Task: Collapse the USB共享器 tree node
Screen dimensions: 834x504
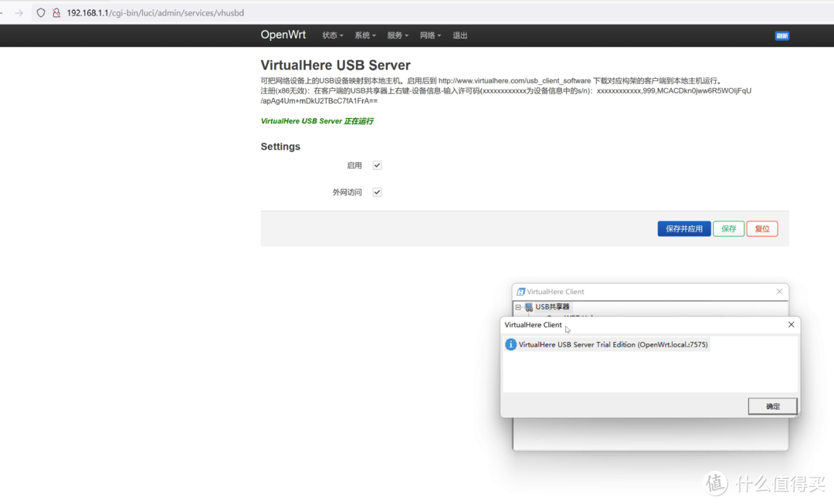Action: pyautogui.click(x=518, y=307)
